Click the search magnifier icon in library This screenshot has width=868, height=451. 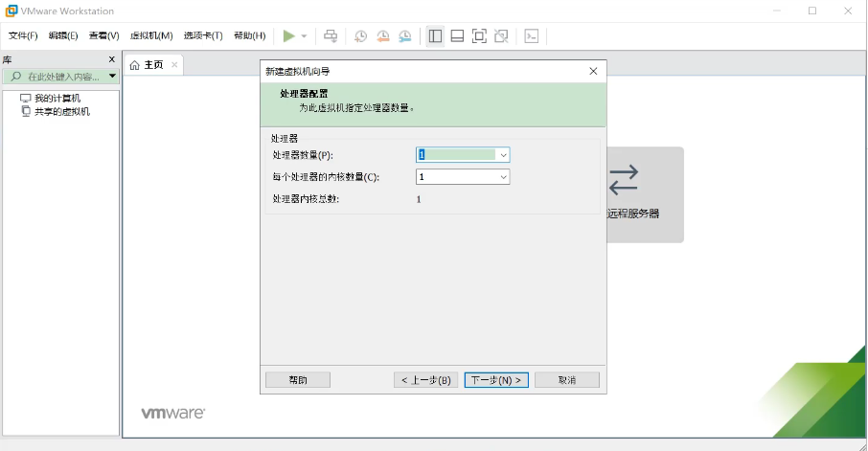16,77
